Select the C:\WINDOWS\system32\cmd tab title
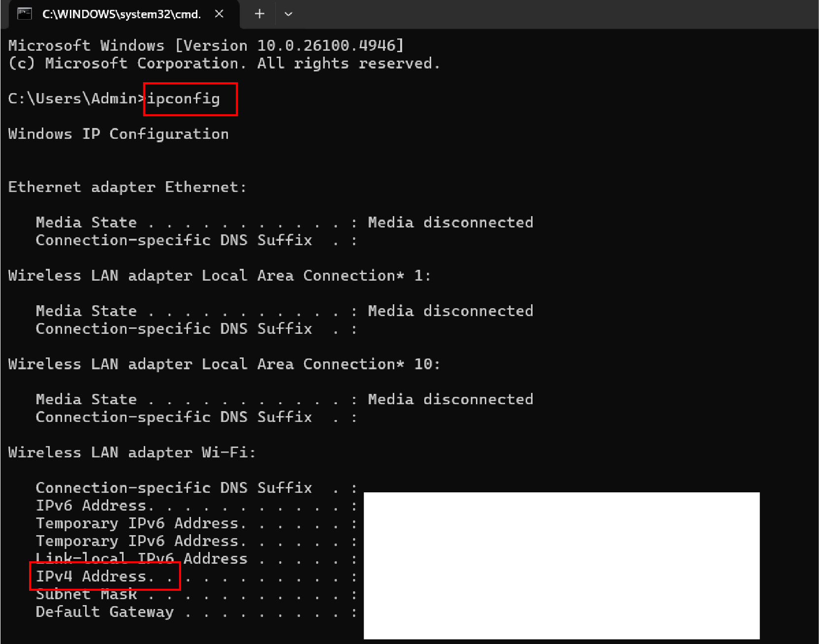 (x=122, y=14)
